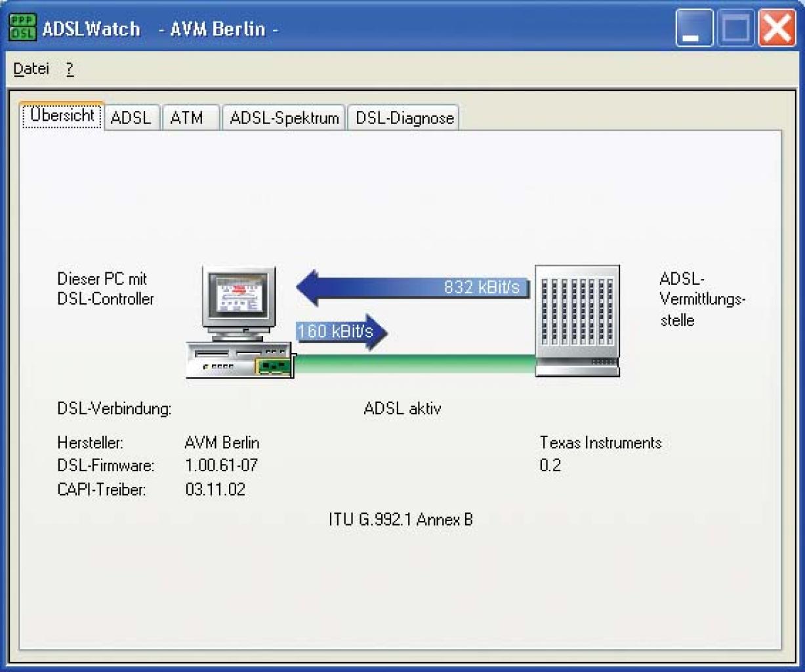Minimize the ADSLWatch window

pos(694,29)
